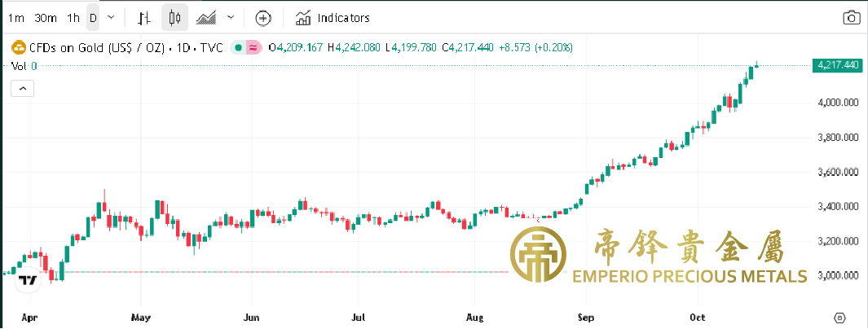Select the Candles chart style icon

pos(174,17)
